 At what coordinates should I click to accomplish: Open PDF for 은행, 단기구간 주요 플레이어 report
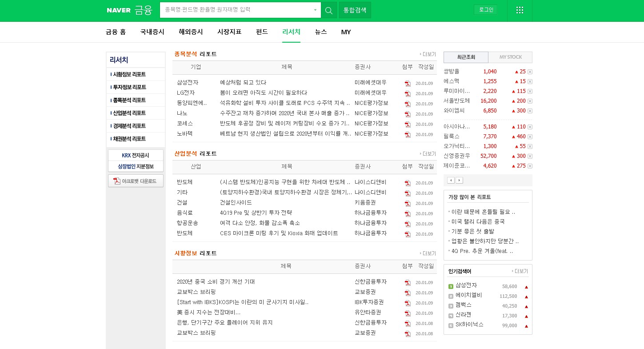pyautogui.click(x=408, y=324)
